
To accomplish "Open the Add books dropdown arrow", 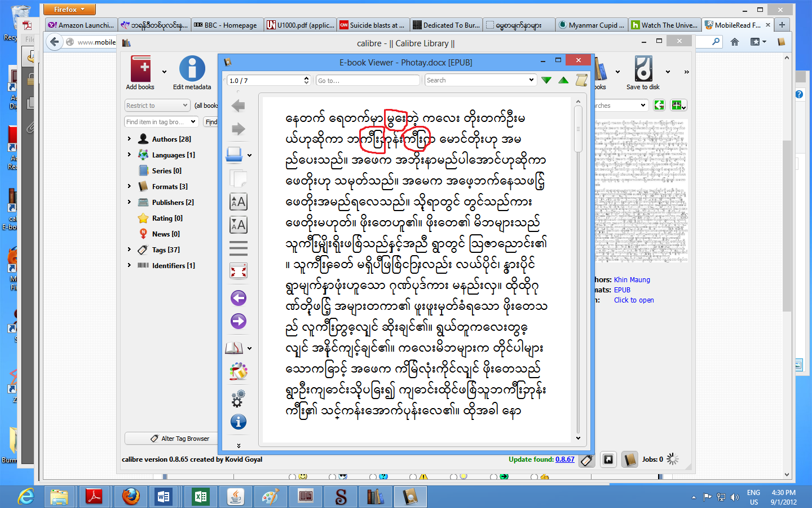I will 164,72.
